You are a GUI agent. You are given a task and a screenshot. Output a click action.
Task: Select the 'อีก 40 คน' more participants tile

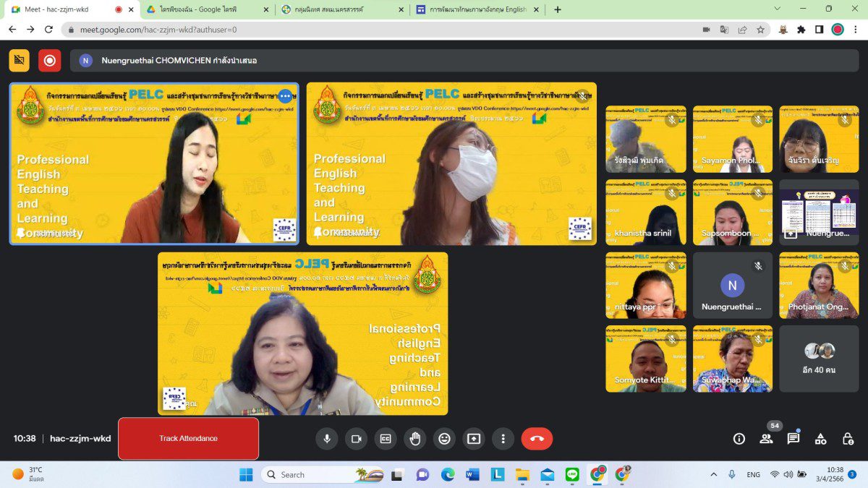pos(819,359)
